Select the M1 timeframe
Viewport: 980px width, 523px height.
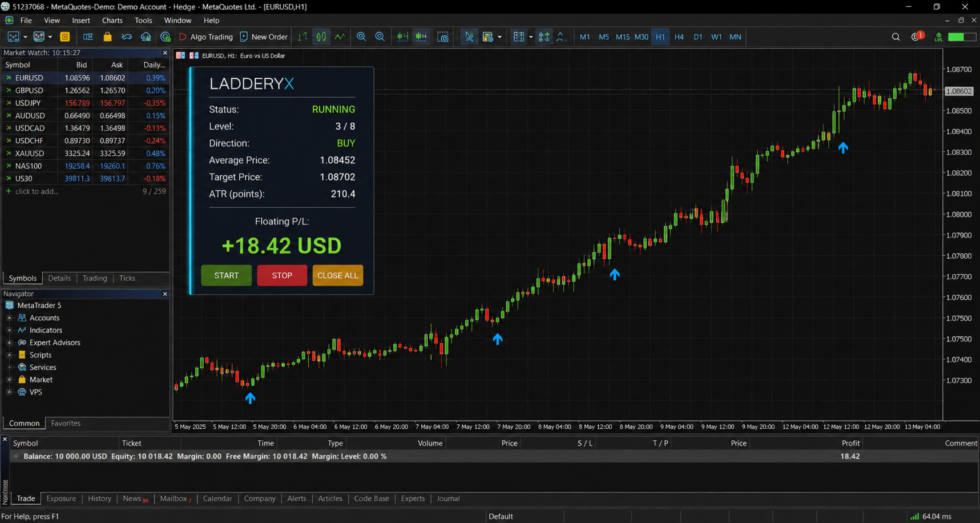(x=585, y=37)
